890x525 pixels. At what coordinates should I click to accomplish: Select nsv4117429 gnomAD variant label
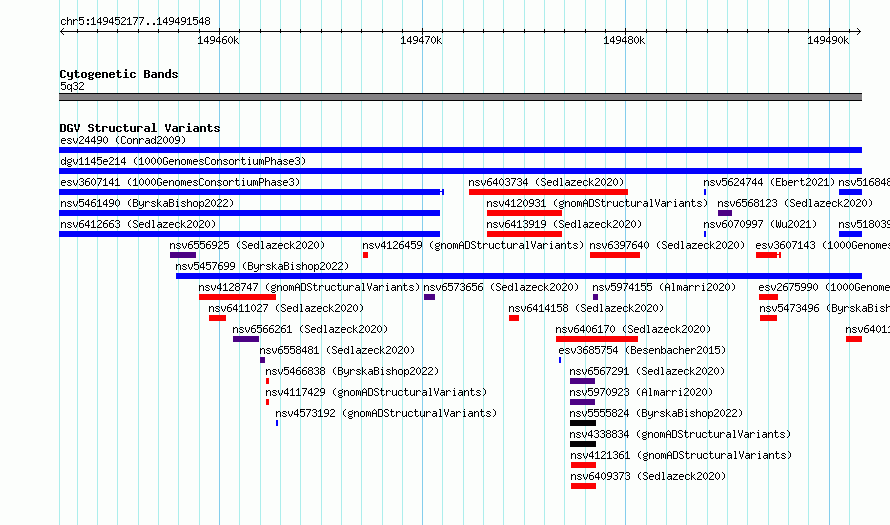coord(376,392)
